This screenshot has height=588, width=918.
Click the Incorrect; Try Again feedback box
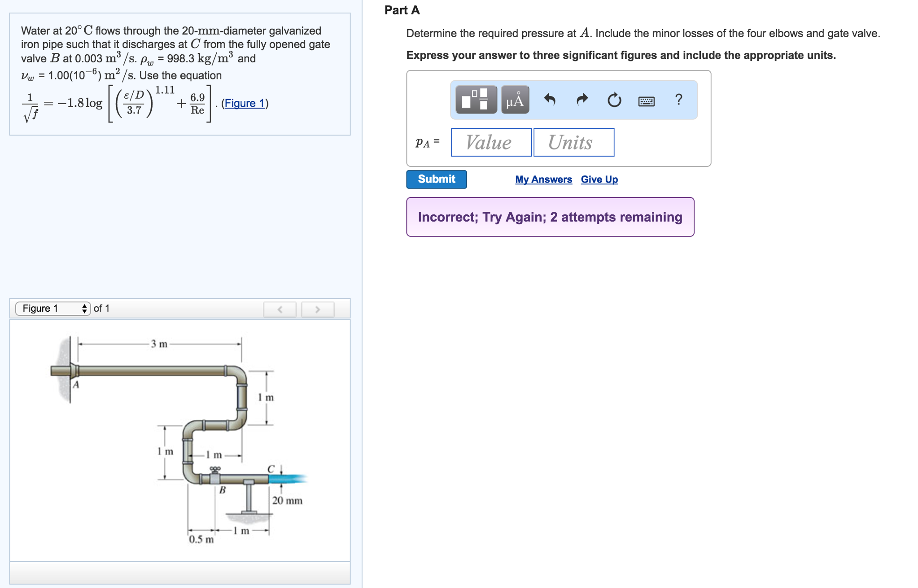point(550,217)
